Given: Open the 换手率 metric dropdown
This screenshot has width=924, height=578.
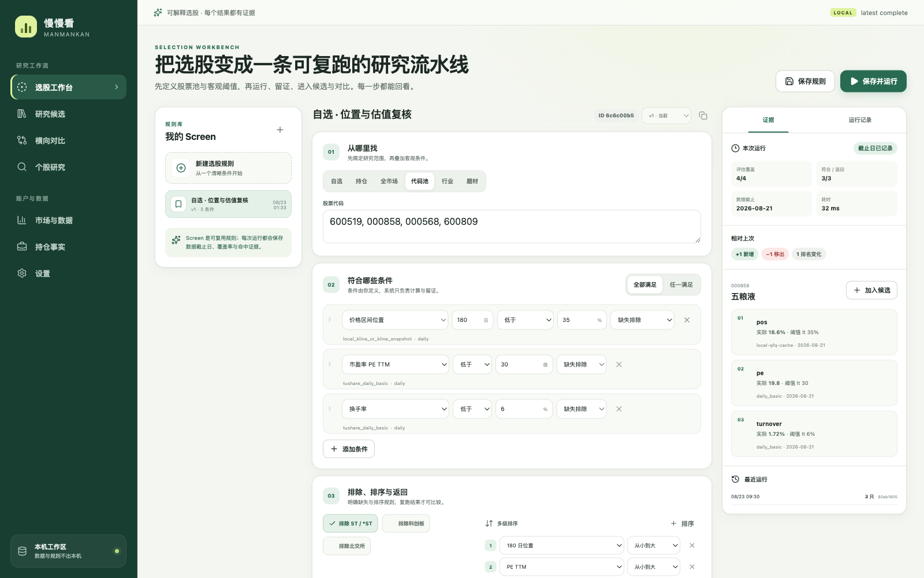Looking at the screenshot, I should pos(396,409).
